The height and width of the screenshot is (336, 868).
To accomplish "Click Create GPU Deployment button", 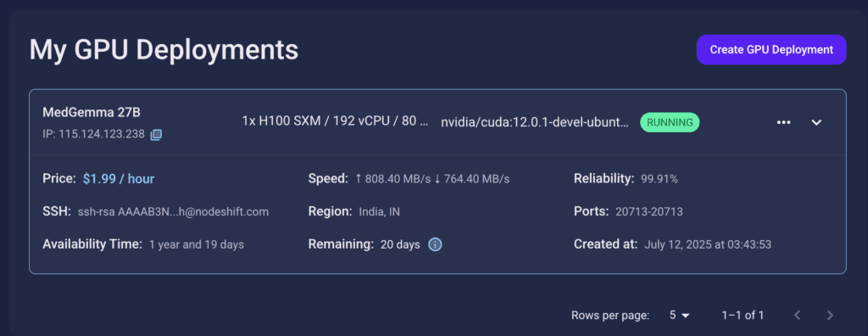I will coord(771,50).
